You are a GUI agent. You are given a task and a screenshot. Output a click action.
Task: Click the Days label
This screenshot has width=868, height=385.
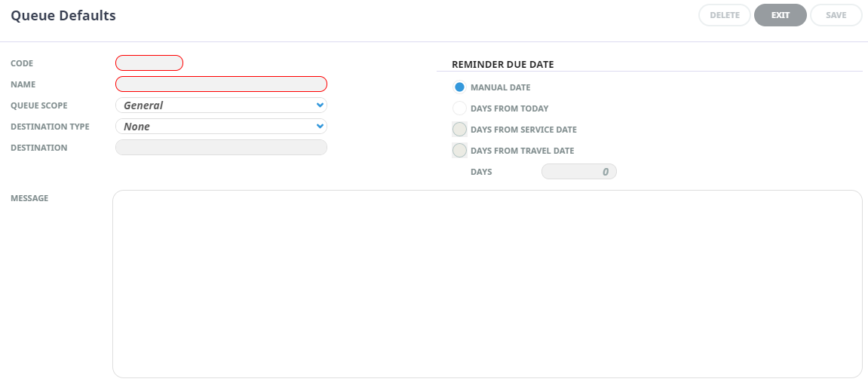[x=481, y=172]
